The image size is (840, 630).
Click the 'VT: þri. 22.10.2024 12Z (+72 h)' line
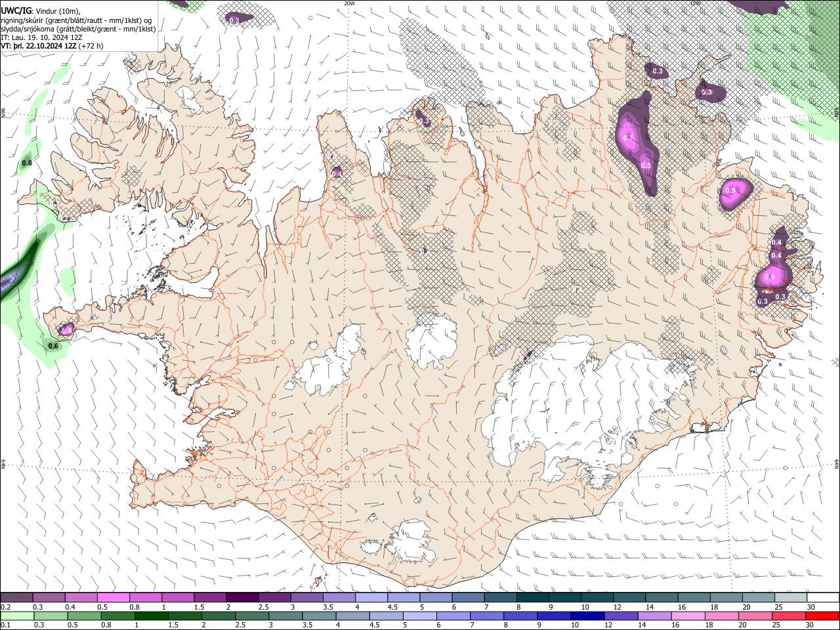click(x=52, y=46)
